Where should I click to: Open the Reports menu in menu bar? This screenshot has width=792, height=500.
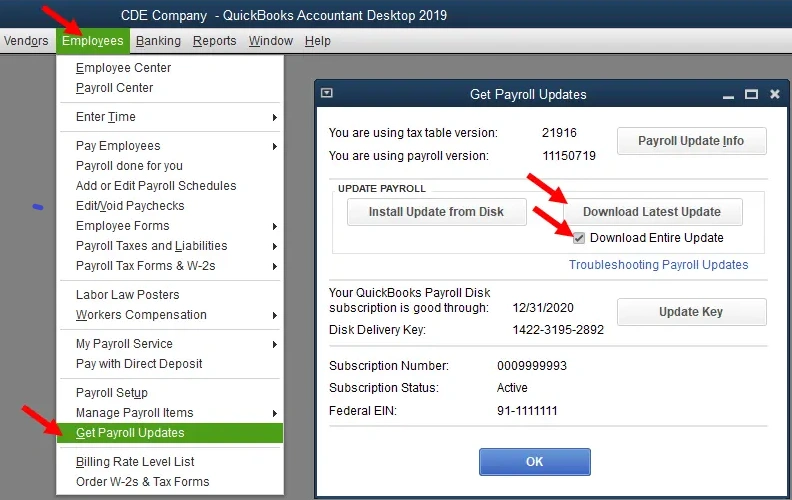(x=214, y=41)
